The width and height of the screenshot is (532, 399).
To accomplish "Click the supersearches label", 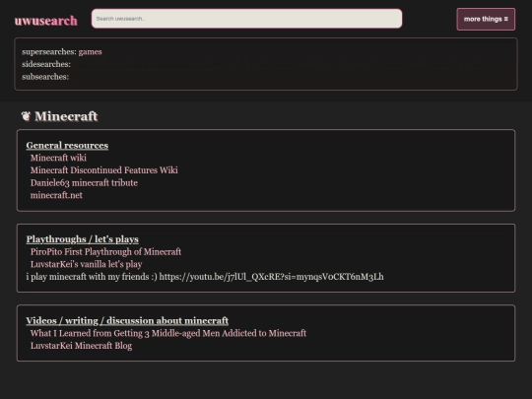I will (49, 52).
